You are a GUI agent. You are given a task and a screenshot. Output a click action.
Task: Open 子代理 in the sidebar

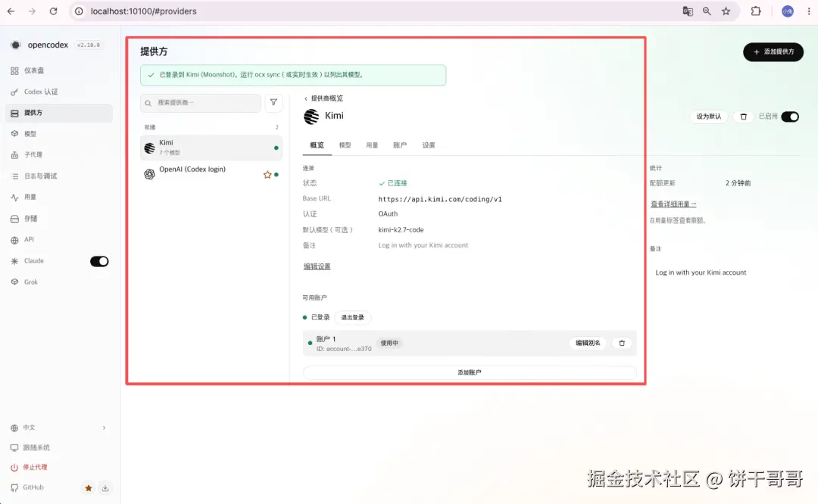tap(58, 155)
